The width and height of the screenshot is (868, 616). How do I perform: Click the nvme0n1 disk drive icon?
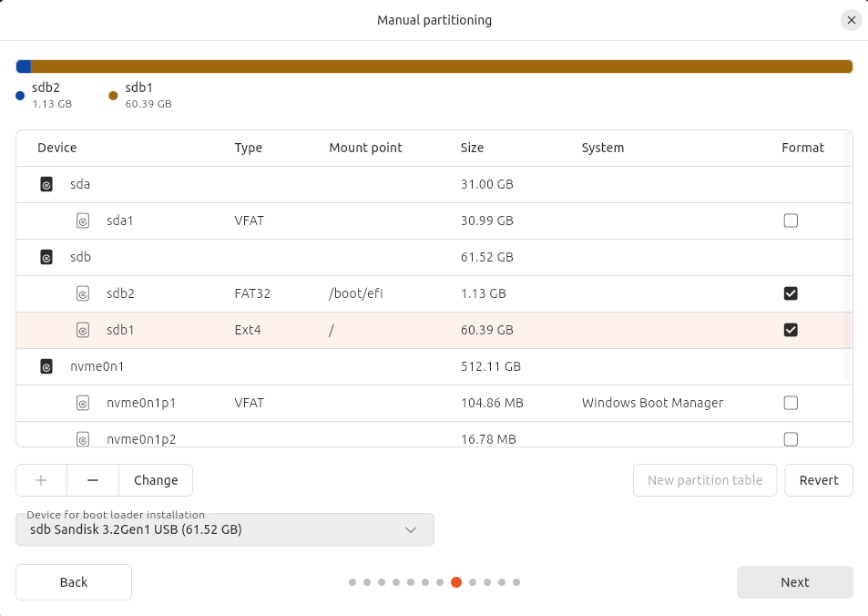click(x=46, y=366)
